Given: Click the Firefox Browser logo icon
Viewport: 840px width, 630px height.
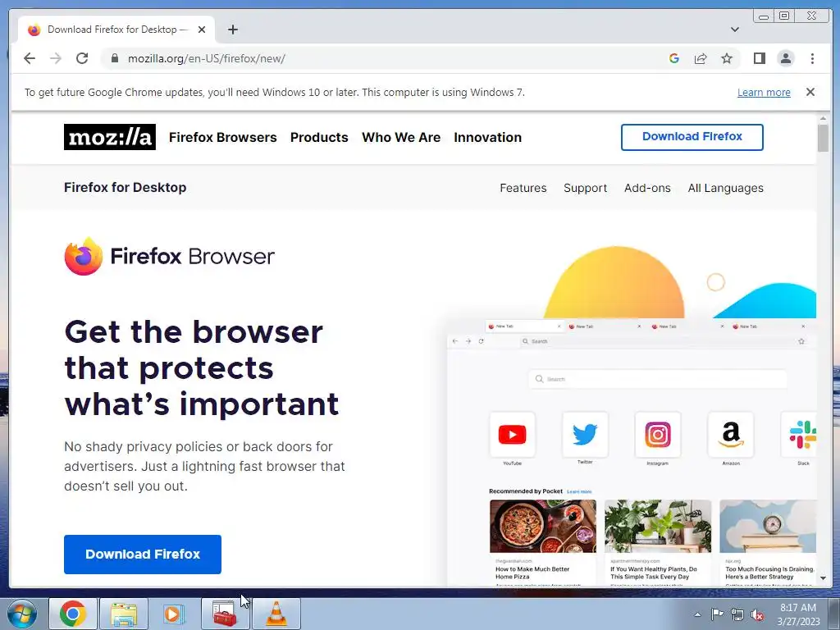Looking at the screenshot, I should 84,256.
